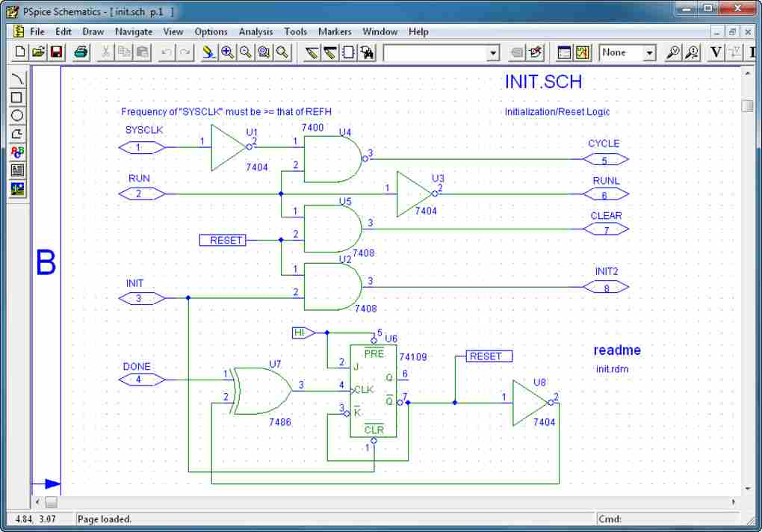Select the CYCLE output port 5
This screenshot has height=532, width=762.
pos(606,159)
